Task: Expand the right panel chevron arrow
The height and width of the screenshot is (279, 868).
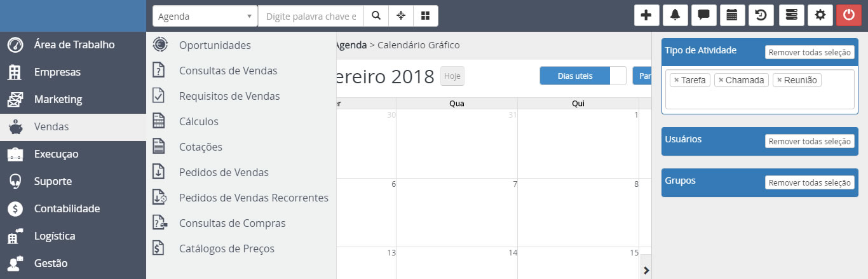Action: (646, 270)
